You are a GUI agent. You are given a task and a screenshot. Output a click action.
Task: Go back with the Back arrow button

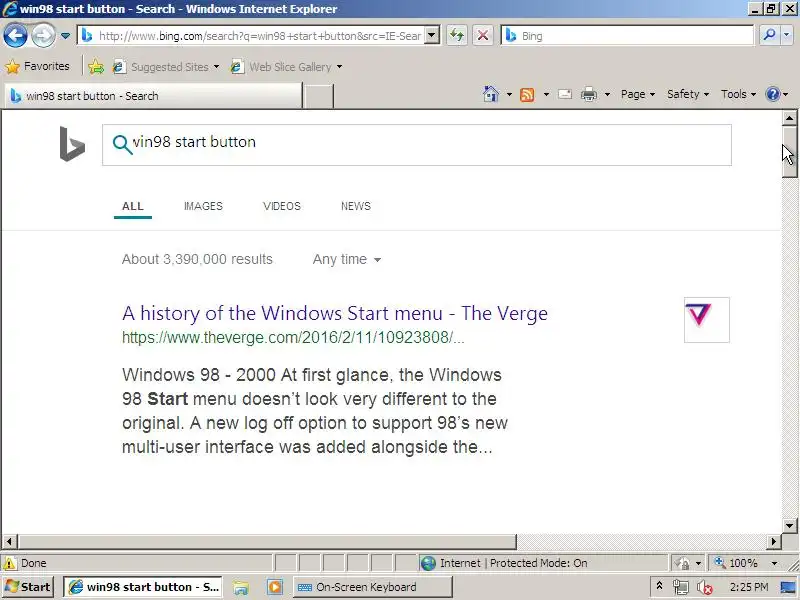click(15, 36)
